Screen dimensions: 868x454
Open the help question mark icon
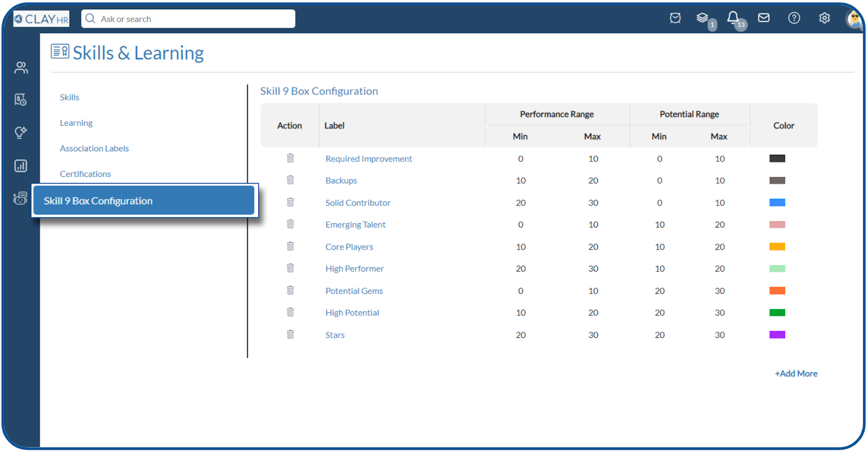point(794,18)
